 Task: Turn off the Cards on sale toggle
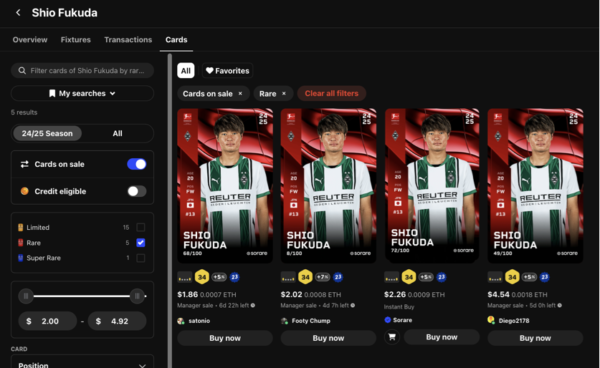tap(137, 164)
